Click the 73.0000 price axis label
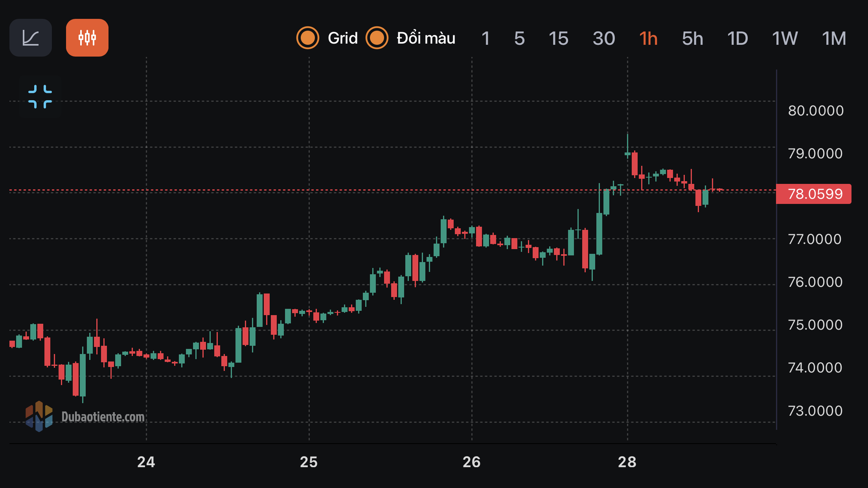 (x=815, y=411)
